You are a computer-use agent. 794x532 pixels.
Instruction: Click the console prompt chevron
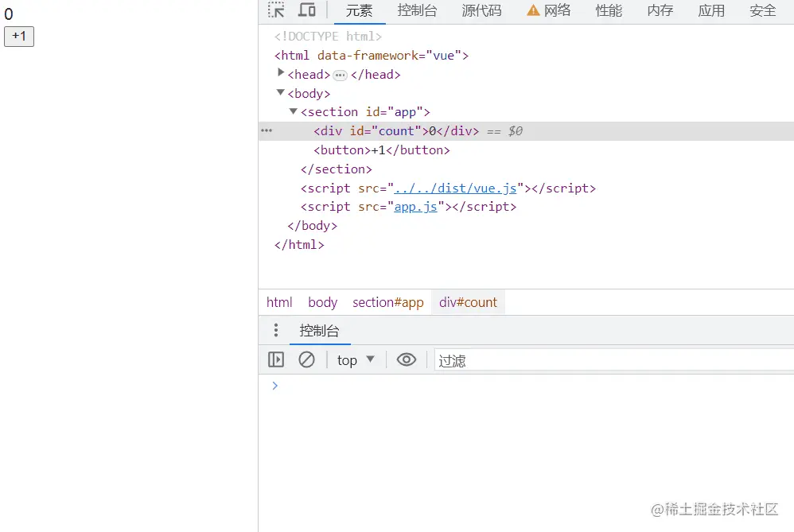point(275,386)
